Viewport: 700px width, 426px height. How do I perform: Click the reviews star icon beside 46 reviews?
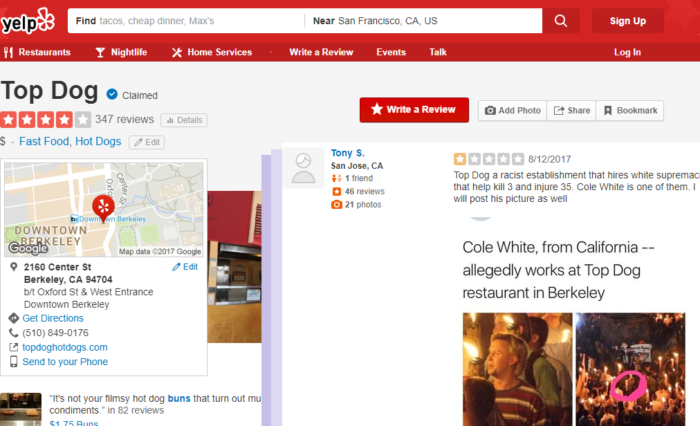(x=337, y=192)
